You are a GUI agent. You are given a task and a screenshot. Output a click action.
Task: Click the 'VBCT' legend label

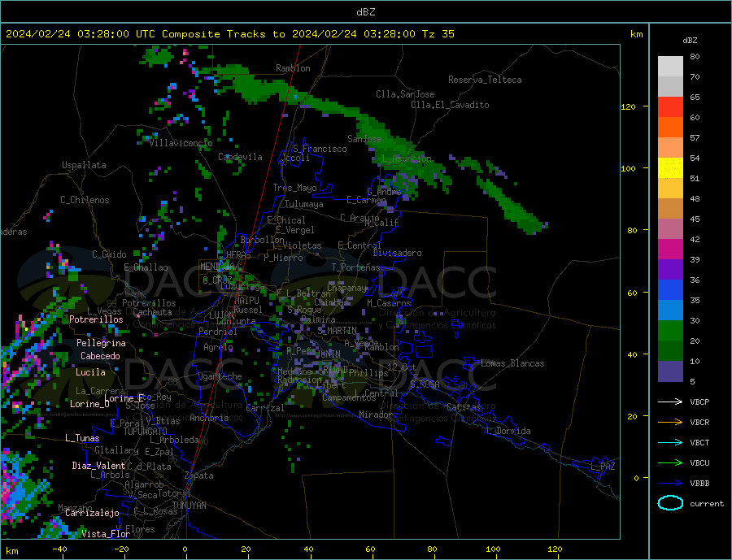tap(699, 442)
